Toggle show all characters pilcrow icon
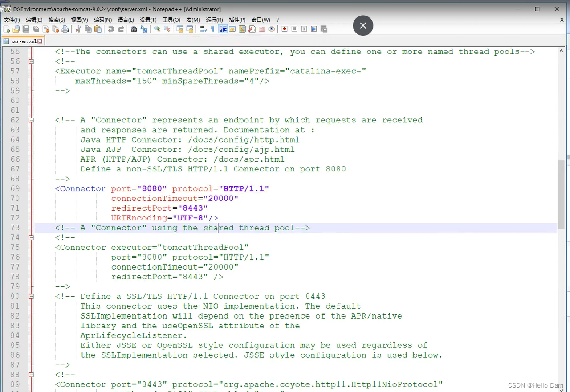570x392 pixels. [212, 29]
